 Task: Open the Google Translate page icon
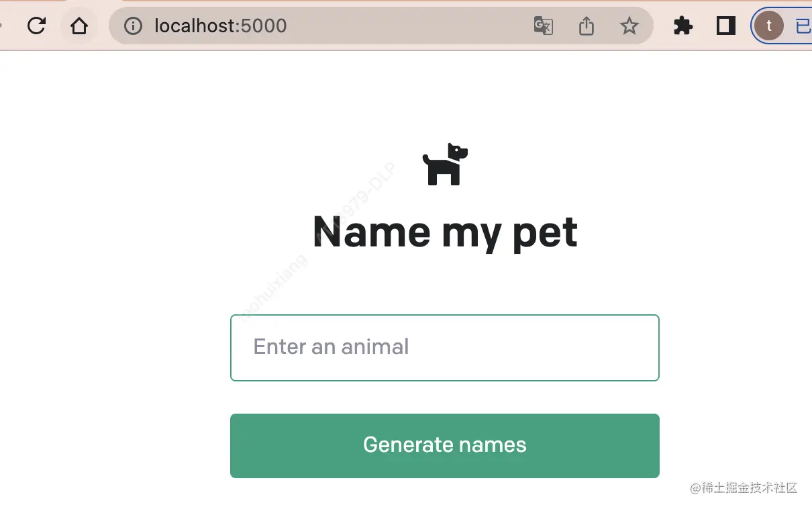543,26
